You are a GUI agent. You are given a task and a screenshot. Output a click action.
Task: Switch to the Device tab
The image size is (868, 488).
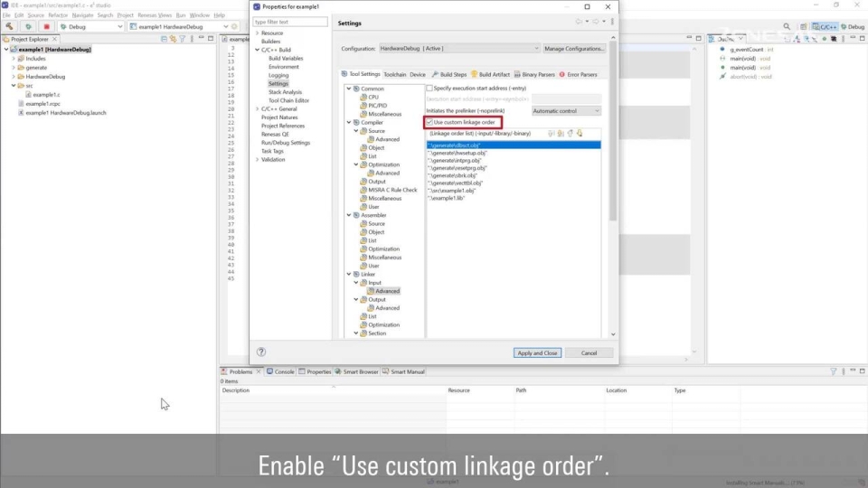click(x=418, y=74)
